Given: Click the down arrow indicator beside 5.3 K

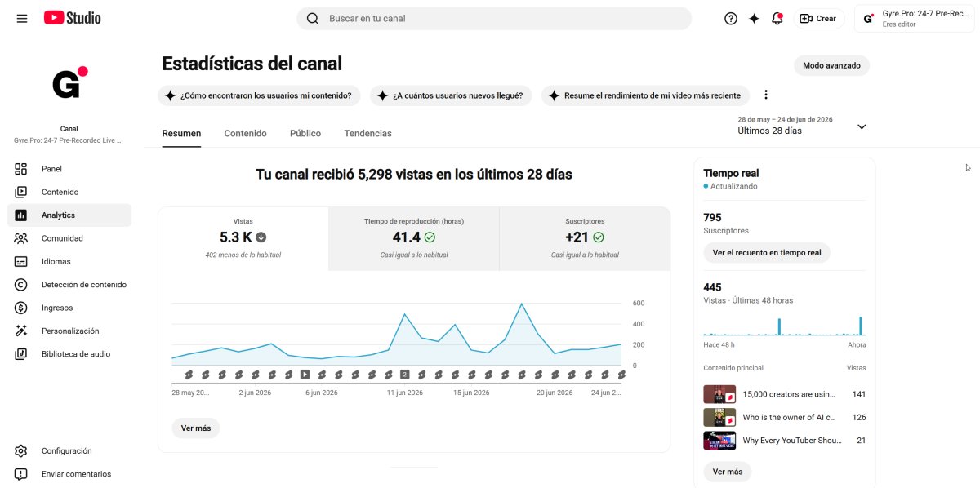Looking at the screenshot, I should [261, 237].
